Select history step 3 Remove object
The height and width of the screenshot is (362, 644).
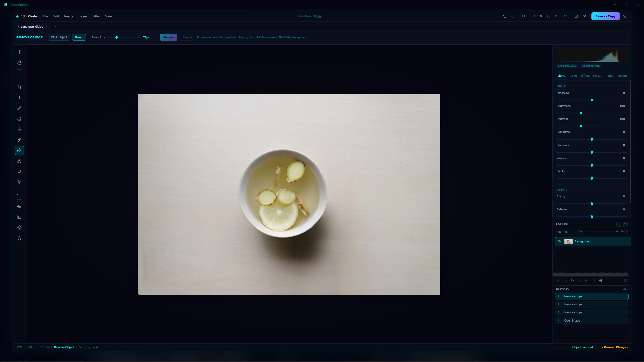pyautogui.click(x=592, y=304)
